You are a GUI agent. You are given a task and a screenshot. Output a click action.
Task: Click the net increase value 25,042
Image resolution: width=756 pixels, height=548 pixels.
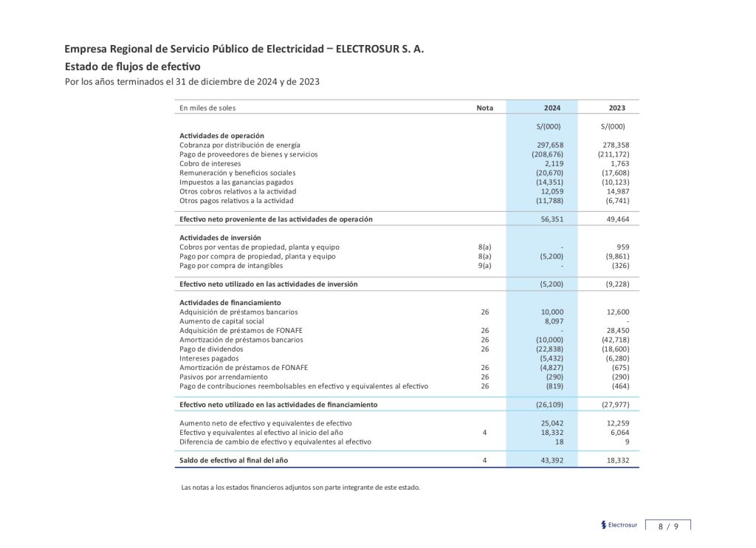552,423
